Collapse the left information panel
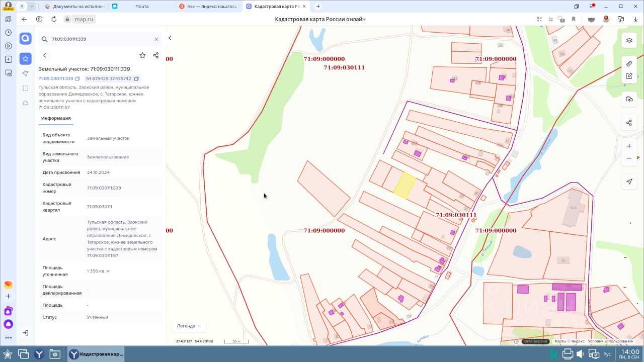This screenshot has height=362, width=644. (170, 38)
